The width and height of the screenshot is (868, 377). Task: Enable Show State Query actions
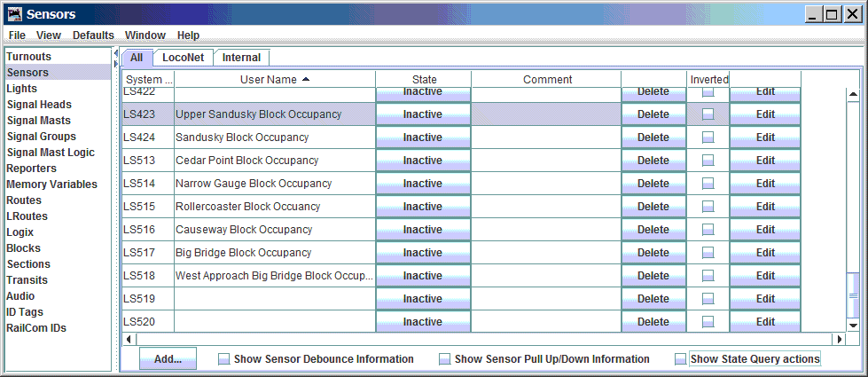coord(681,359)
